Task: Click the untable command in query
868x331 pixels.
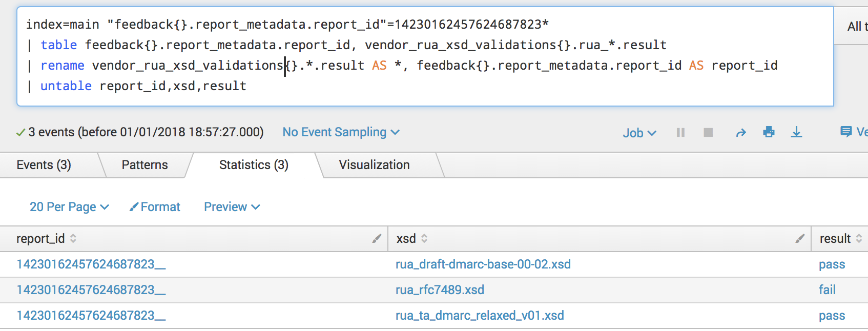Action: click(66, 86)
